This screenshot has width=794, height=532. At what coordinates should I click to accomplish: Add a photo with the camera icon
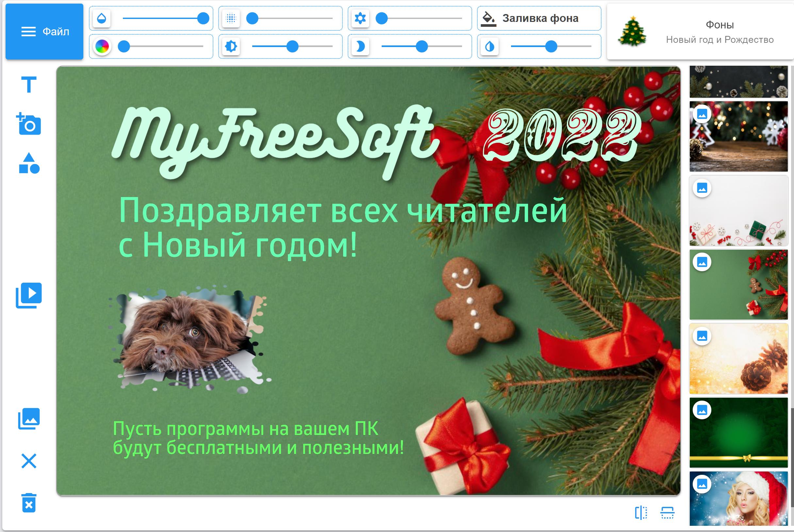pos(29,124)
